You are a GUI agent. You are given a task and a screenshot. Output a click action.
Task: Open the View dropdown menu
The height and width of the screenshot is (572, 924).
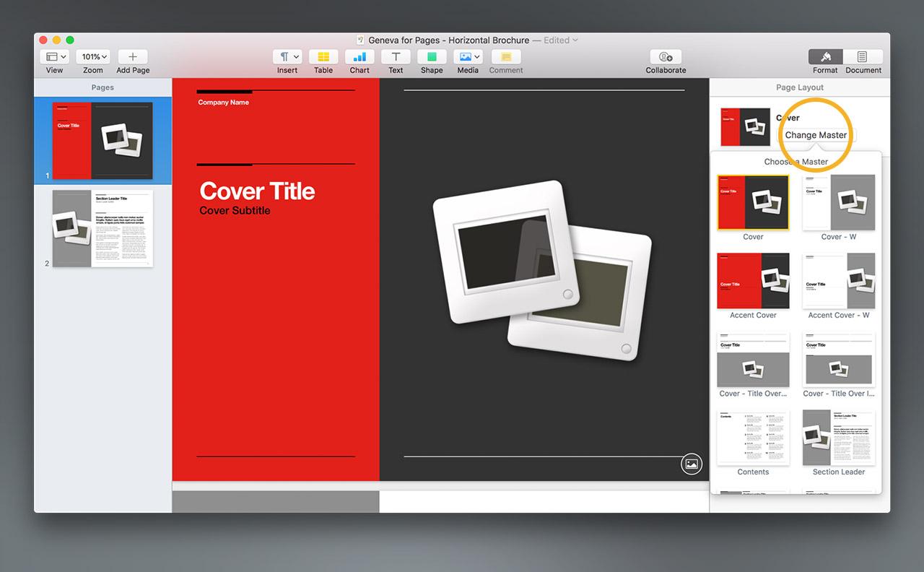tap(55, 57)
